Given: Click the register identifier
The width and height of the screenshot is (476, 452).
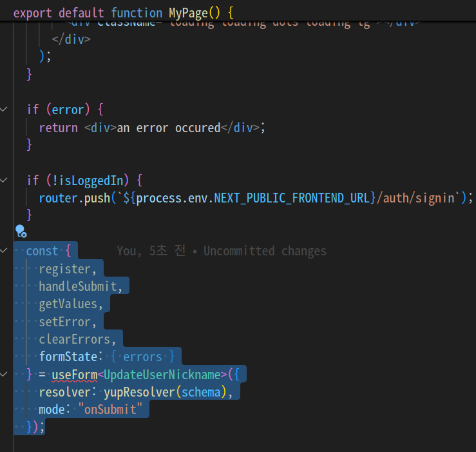Looking at the screenshot, I should 64,270.
